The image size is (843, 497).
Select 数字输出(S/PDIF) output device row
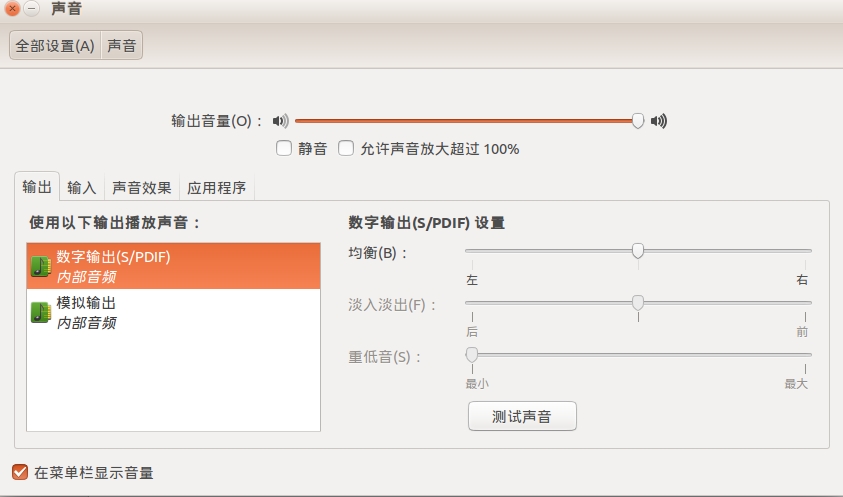[174, 266]
